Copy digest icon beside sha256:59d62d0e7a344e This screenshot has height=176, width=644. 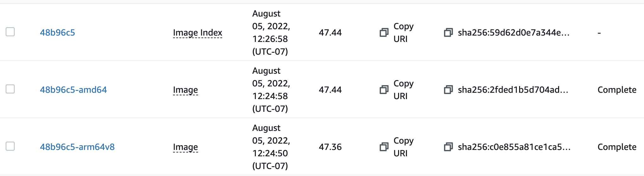(448, 32)
